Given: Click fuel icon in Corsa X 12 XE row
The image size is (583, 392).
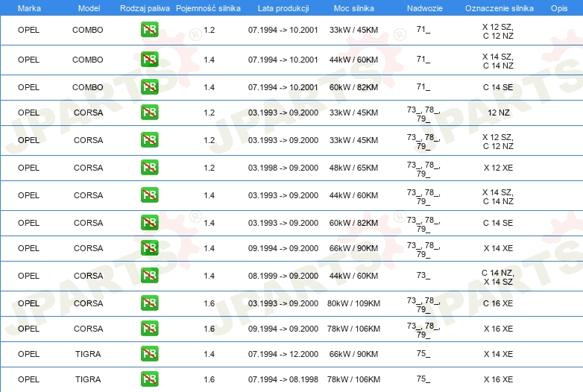Looking at the screenshot, I should click(x=149, y=168).
